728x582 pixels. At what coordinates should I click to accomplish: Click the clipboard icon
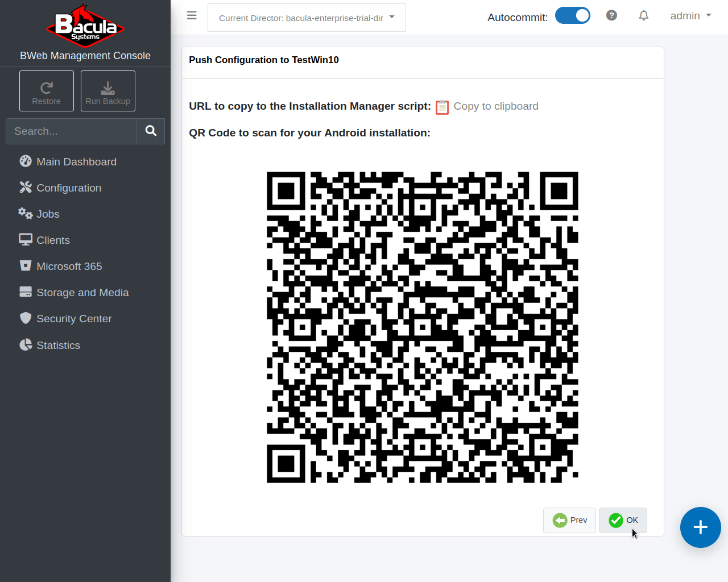click(442, 107)
